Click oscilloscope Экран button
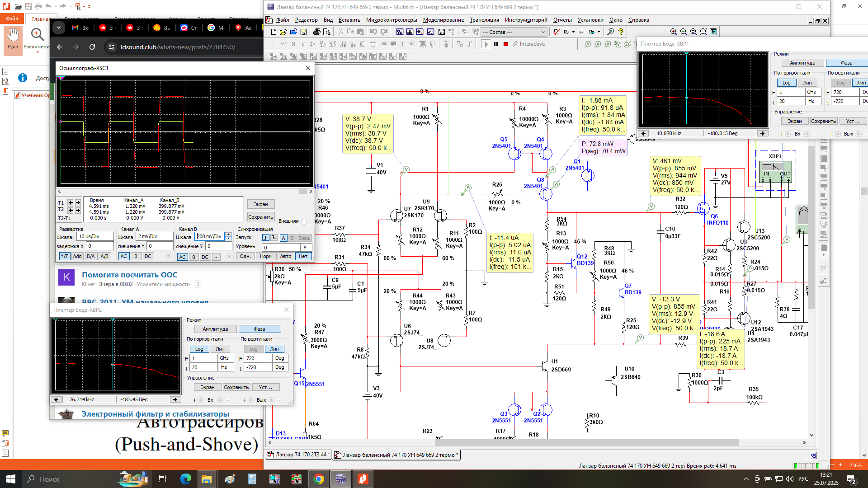868x488 pixels. (x=261, y=204)
